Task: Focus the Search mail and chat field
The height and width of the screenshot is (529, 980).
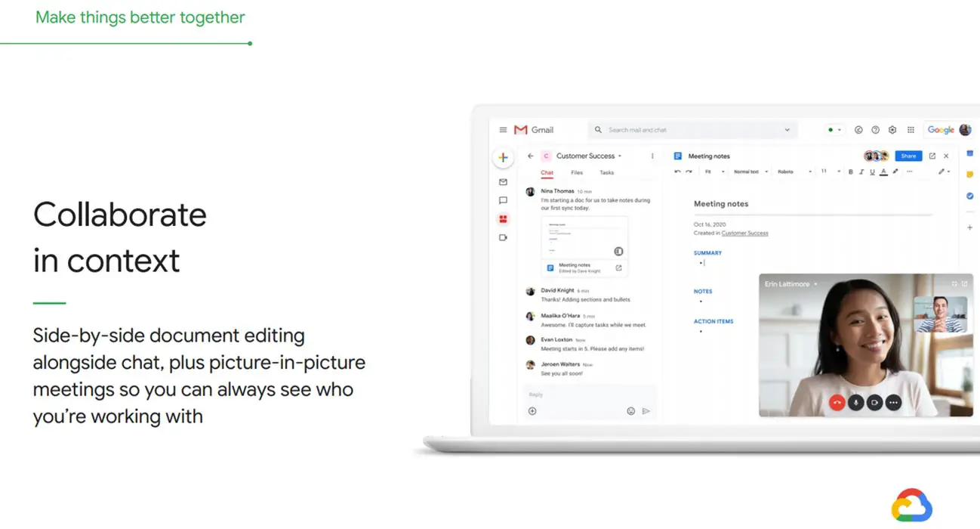Action: [692, 130]
